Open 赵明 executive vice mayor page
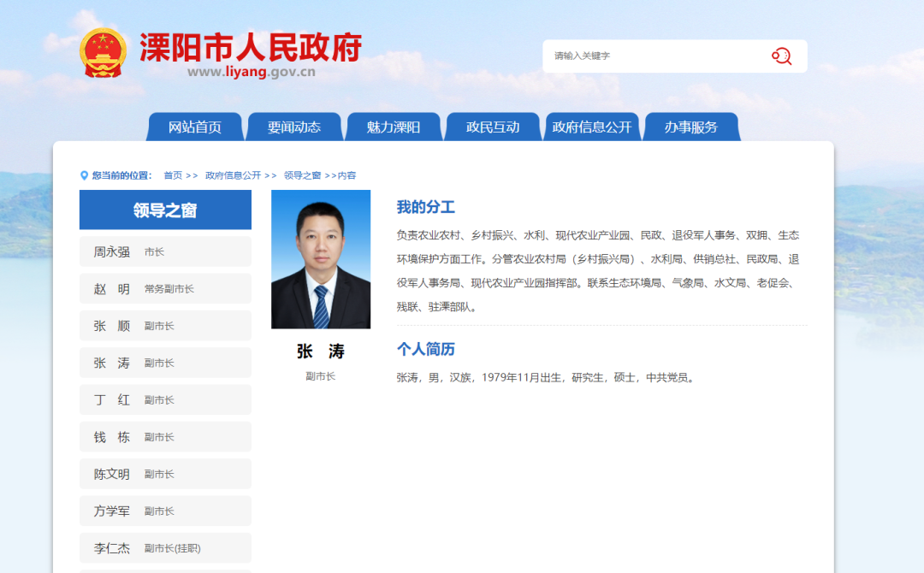This screenshot has height=573, width=924. (x=164, y=288)
